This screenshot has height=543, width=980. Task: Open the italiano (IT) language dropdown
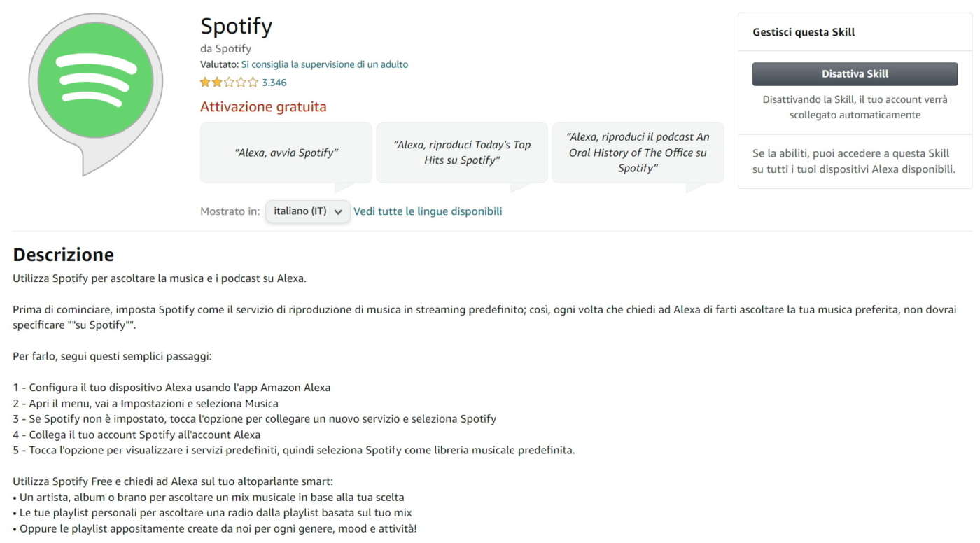click(x=307, y=211)
